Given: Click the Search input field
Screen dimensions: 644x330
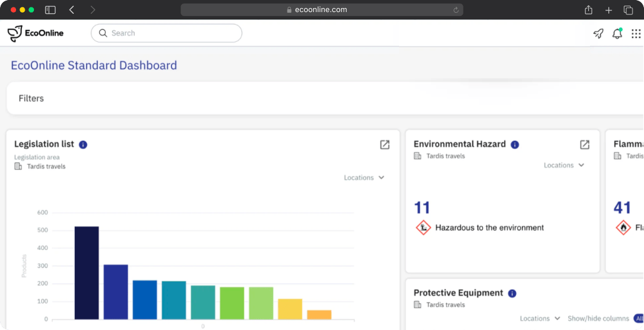Looking at the screenshot, I should click(x=166, y=33).
